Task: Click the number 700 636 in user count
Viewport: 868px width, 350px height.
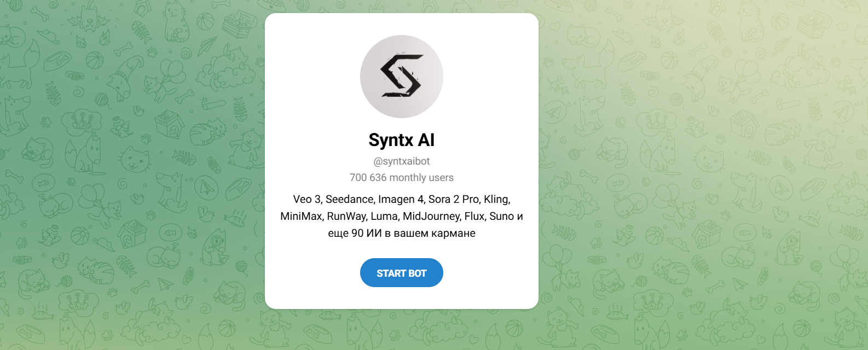Action: [x=368, y=178]
